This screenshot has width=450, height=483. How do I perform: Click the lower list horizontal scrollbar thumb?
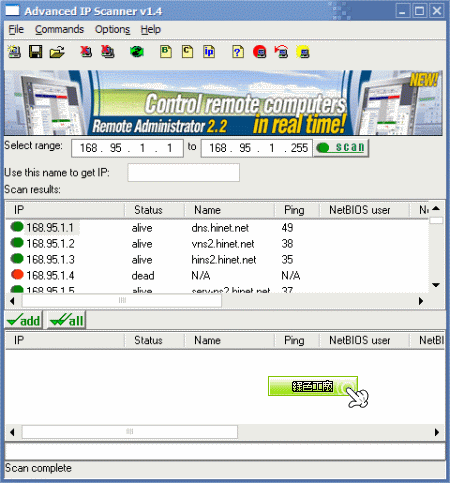click(x=130, y=432)
